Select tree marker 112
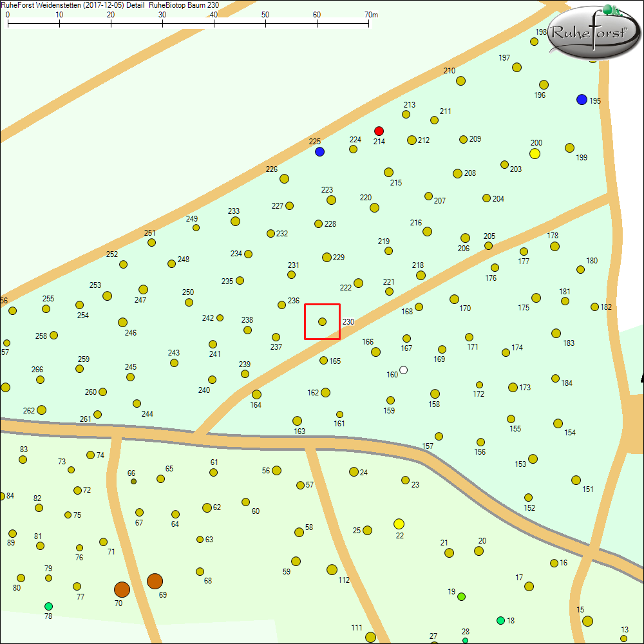The height and width of the screenshot is (644, 644). click(x=332, y=569)
